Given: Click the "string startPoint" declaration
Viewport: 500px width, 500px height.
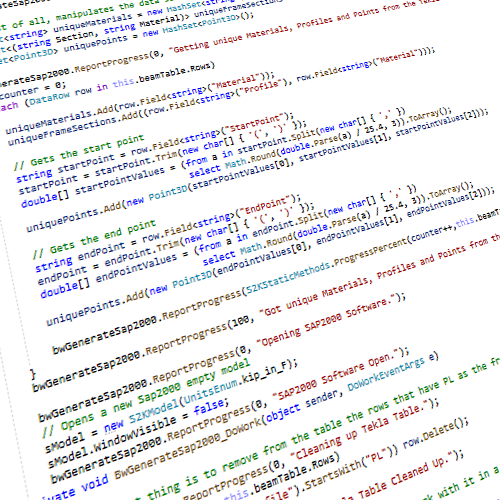Looking at the screenshot, I should 65,168.
